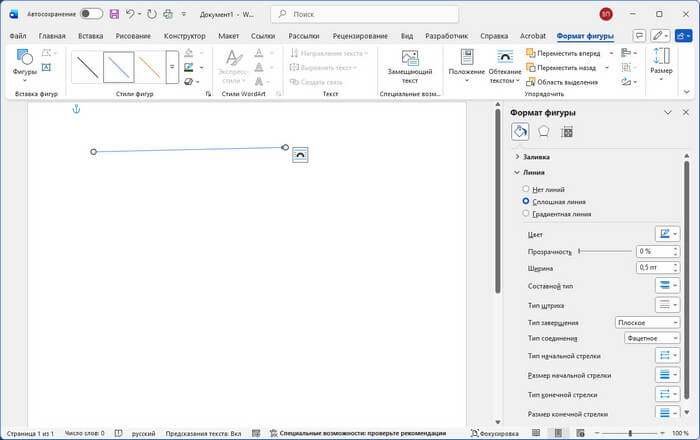Screen dimensions: 700x440
Task: Select the Нет линий radio button
Action: [x=526, y=189]
